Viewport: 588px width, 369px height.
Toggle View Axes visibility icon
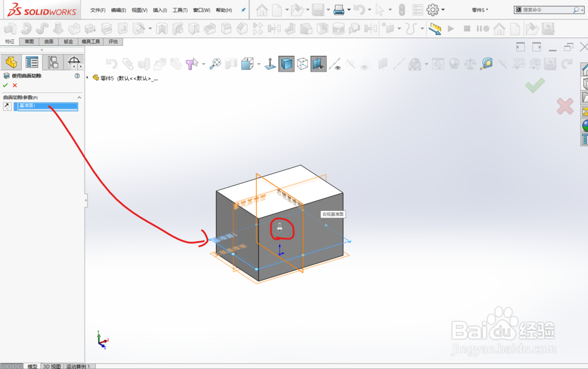coord(335,63)
